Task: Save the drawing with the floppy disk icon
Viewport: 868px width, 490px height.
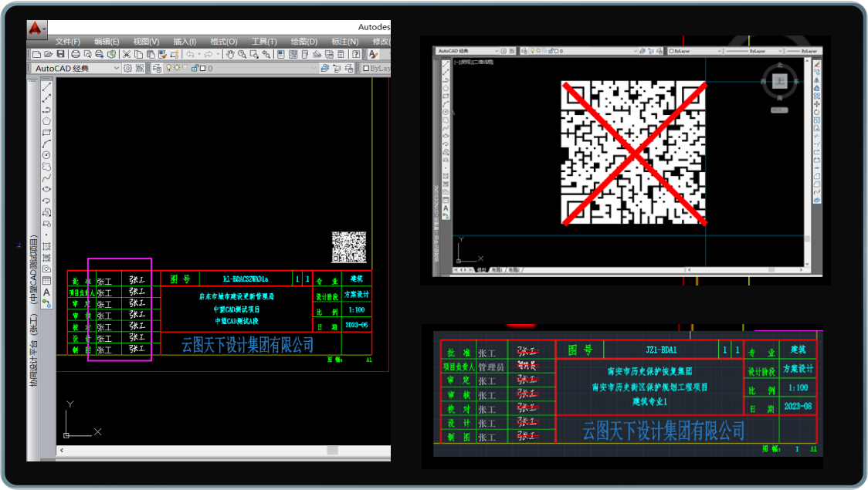Action: [x=60, y=54]
